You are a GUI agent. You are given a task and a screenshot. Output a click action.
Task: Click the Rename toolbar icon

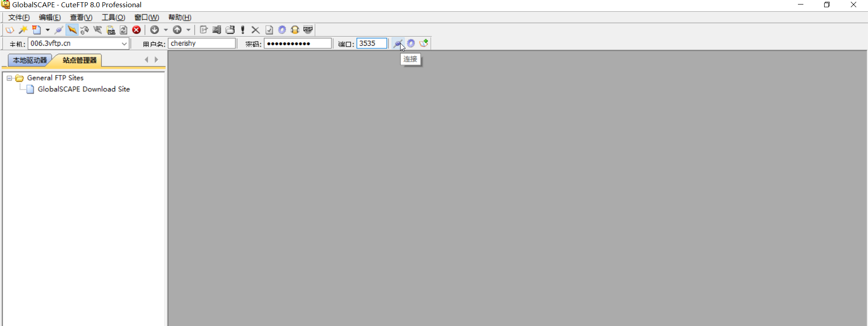(x=217, y=30)
